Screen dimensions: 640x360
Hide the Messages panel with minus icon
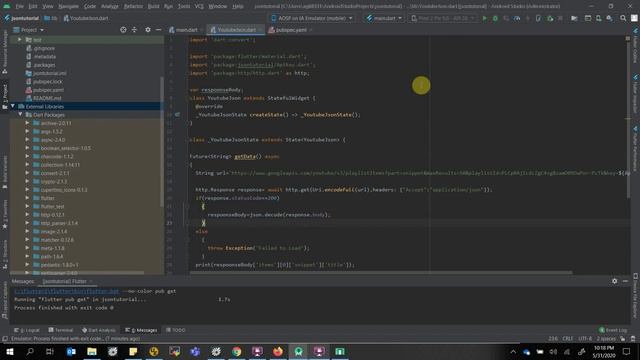click(x=625, y=281)
